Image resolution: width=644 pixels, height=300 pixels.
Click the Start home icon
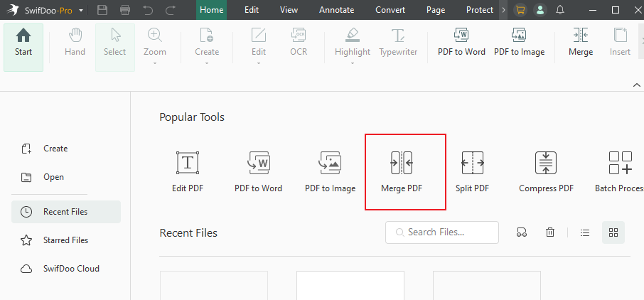23,47
